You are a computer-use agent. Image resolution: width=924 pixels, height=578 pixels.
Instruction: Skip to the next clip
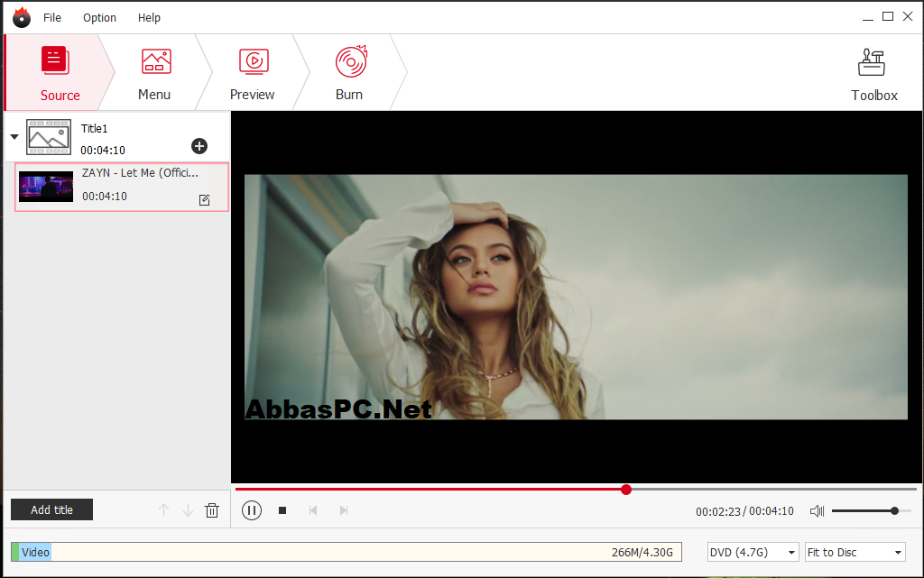(x=344, y=510)
